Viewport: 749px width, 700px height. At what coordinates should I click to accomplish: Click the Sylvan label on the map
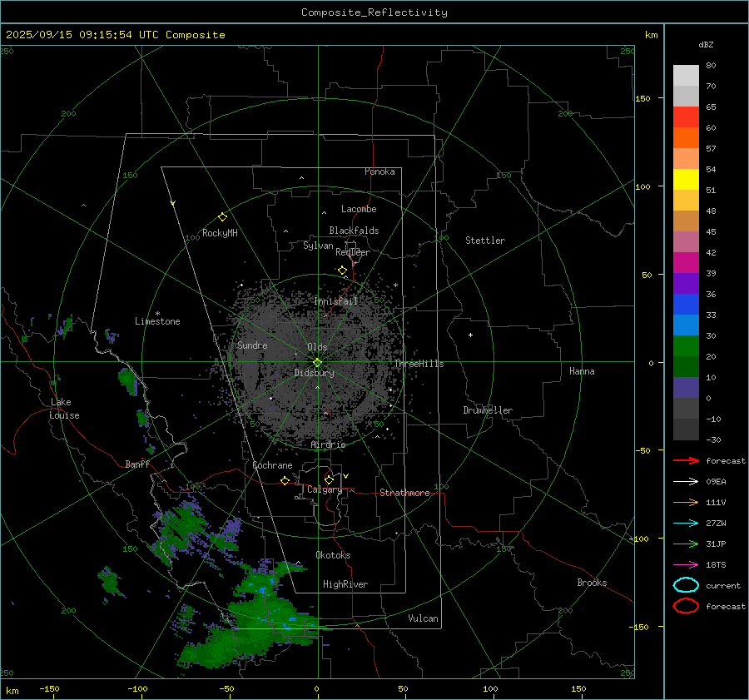318,246
